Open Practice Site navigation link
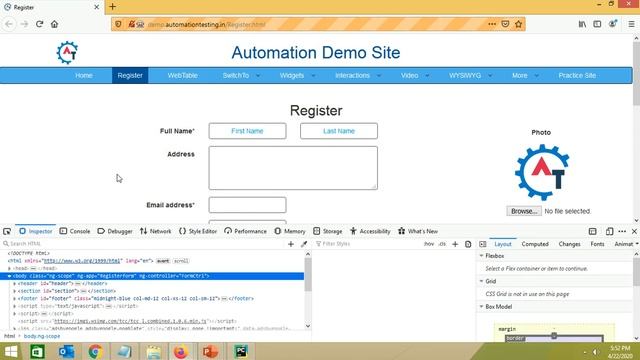 (x=577, y=76)
